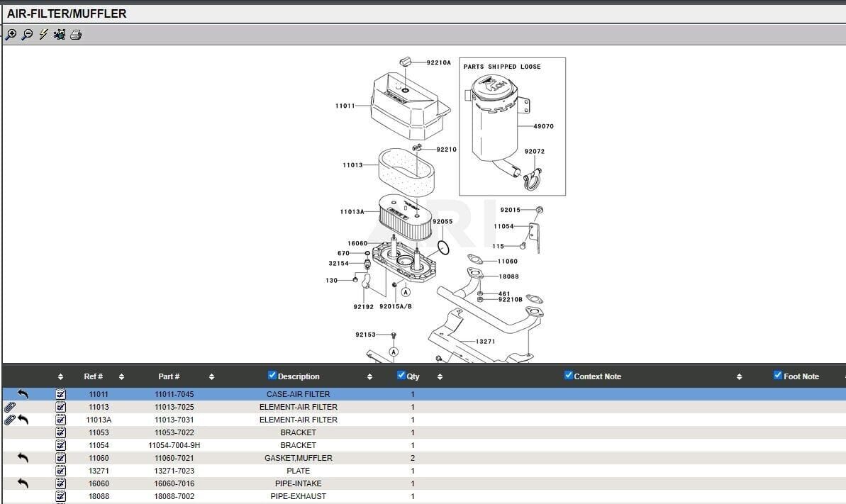The height and width of the screenshot is (504, 846).
Task: Uncheck the Description column checkbox
Action: click(272, 376)
